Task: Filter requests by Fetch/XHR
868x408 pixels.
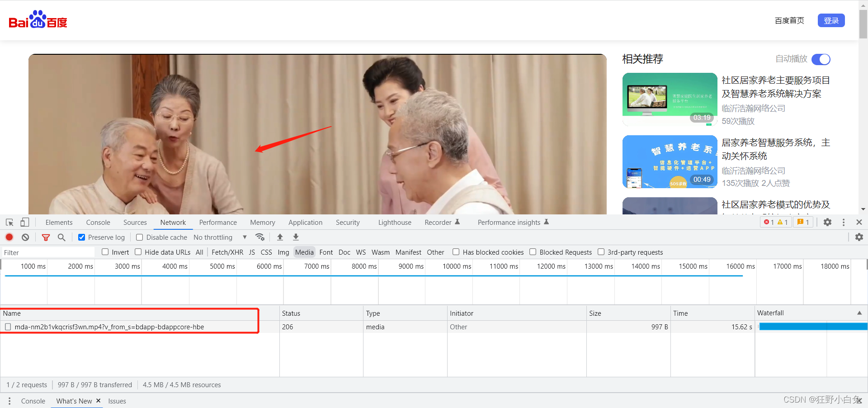Action: pyautogui.click(x=227, y=252)
